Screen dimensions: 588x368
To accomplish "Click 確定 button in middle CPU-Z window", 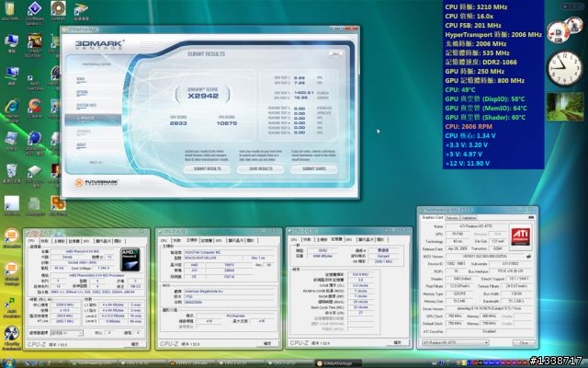I will click(267, 343).
